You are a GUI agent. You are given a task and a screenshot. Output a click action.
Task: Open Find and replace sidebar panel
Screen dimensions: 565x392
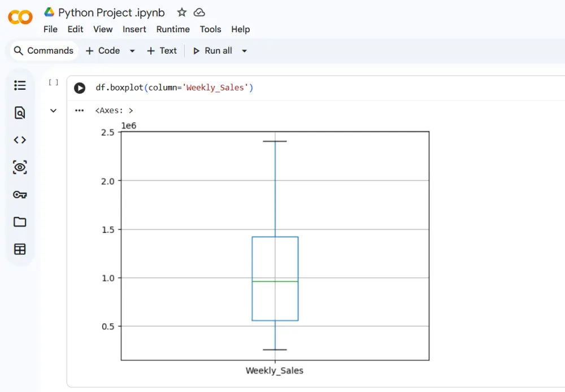tap(20, 113)
